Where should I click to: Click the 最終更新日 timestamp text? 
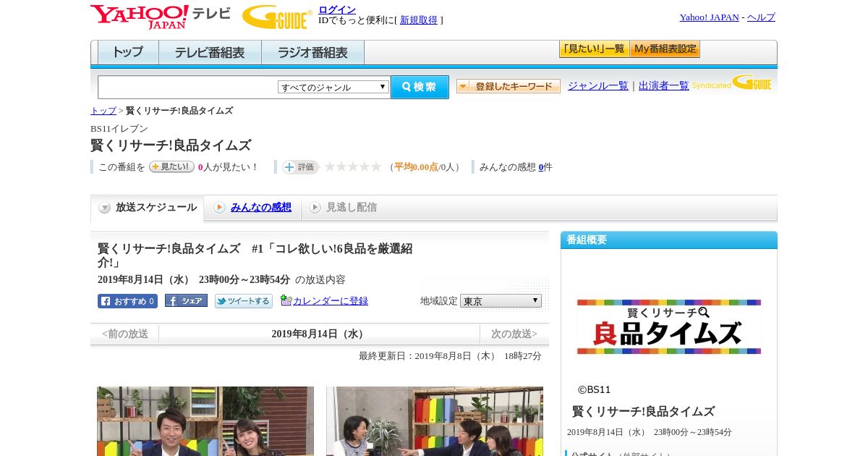(450, 356)
